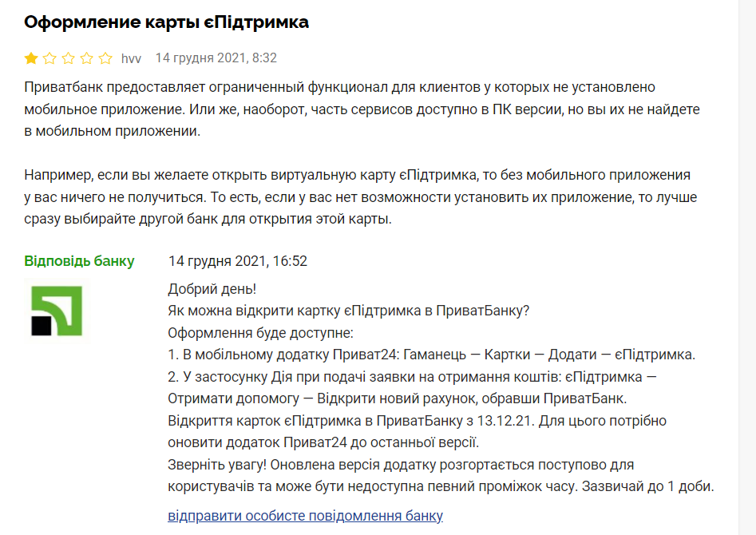Viewport: 756px width, 535px height.
Task: Click step 2 about застосунку Дія
Action: 412,387
